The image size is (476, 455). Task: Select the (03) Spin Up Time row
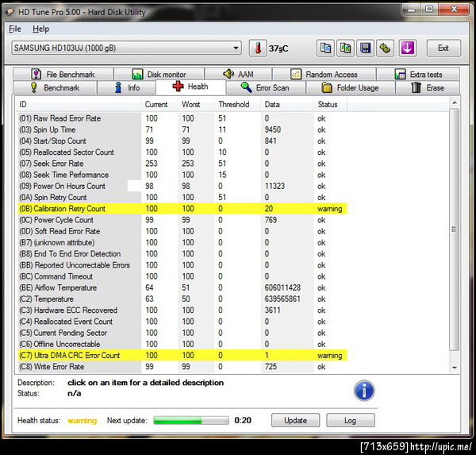[x=181, y=129]
